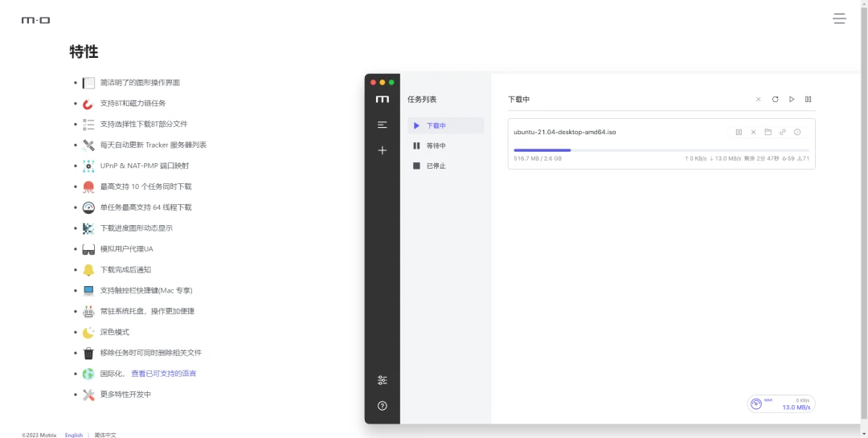The image size is (868, 438).
Task: Select the 已停止 tab in task list
Action: click(445, 166)
